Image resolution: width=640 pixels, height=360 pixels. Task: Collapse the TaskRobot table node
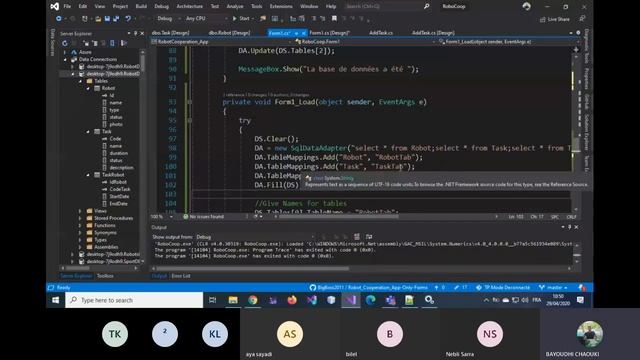pos(88,175)
